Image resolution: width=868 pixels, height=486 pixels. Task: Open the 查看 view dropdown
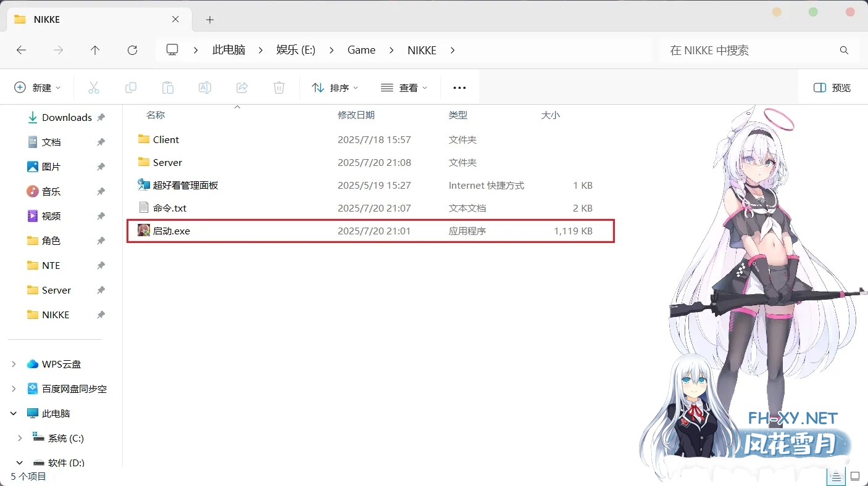[x=404, y=88]
